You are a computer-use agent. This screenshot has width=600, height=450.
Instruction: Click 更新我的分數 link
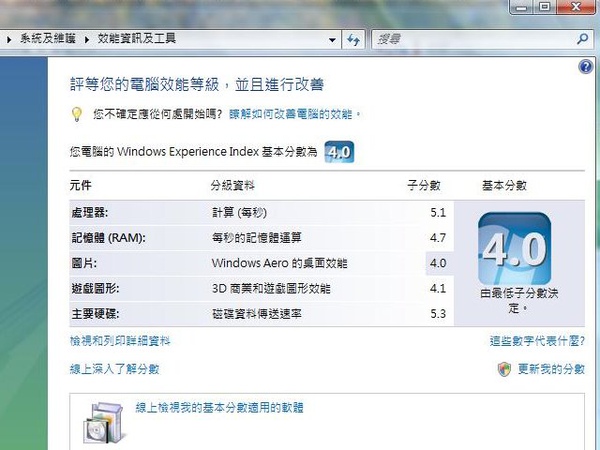551,369
